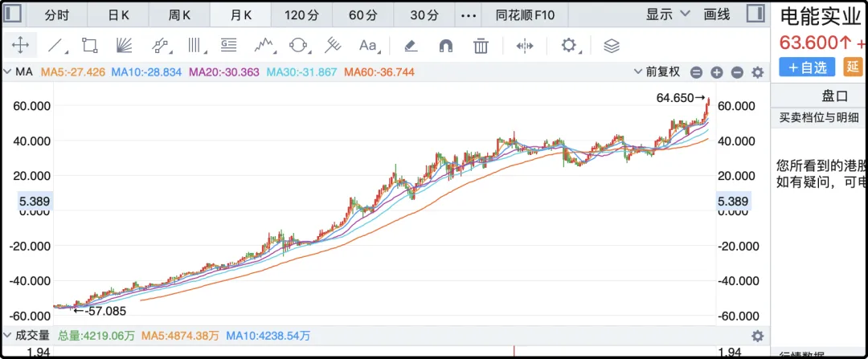This screenshot has height=359, width=868.
Task: Click the plus zoom-in chart button
Action: (x=716, y=73)
